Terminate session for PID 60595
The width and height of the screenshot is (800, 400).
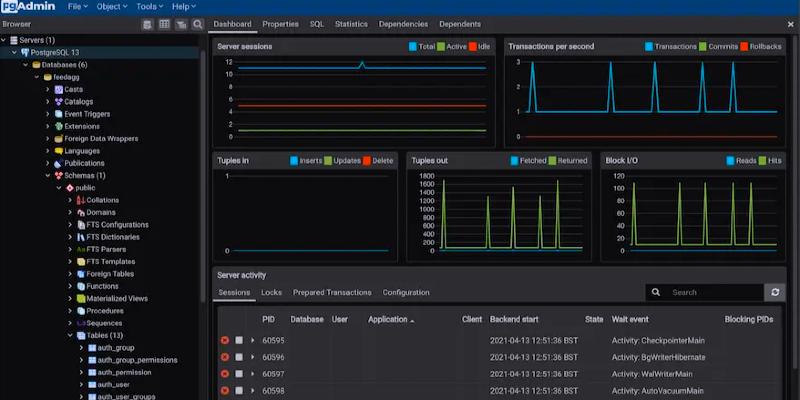click(225, 340)
